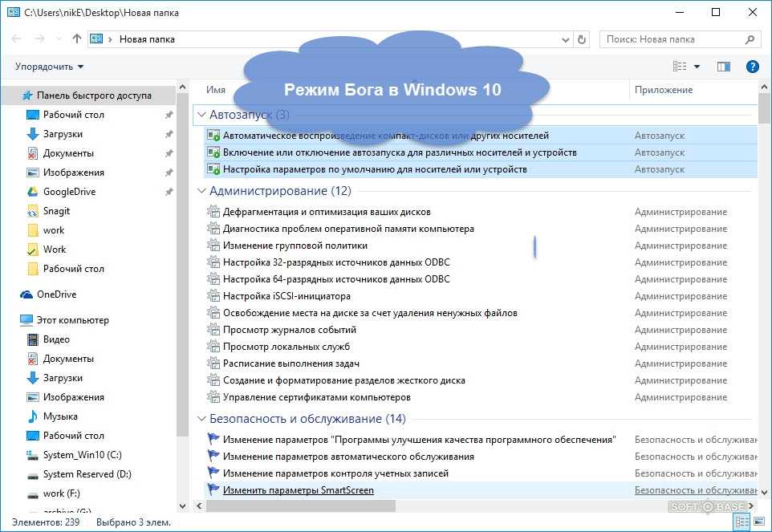Toggle the preview pane icon

[x=724, y=67]
